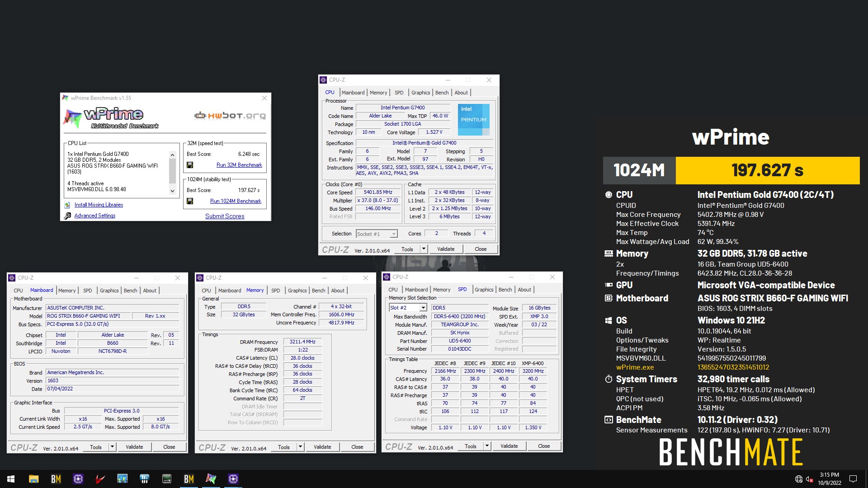868x488 pixels.
Task: Open the Install Missing Libraries link
Action: click(99, 205)
